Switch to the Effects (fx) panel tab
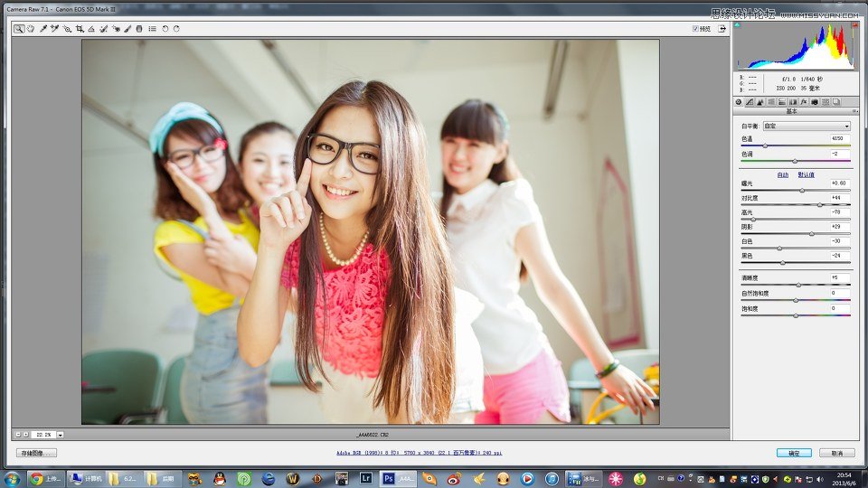This screenshot has width=868, height=488. (804, 102)
